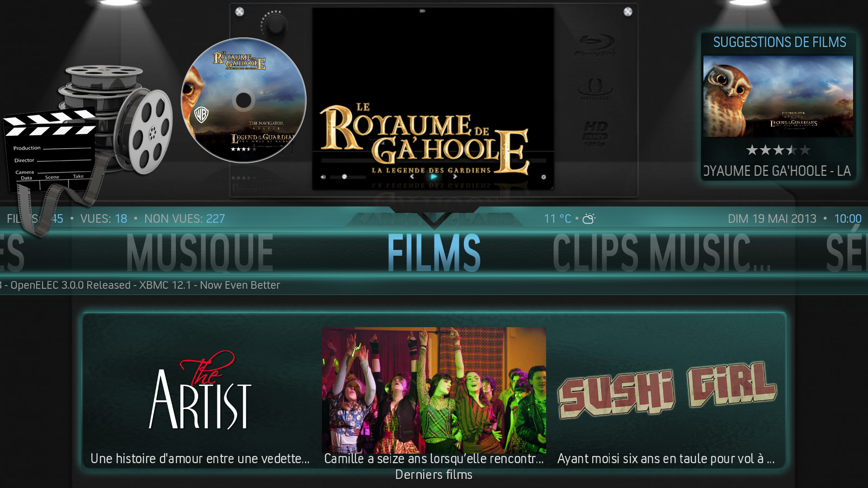Screen dimensions: 868x488
Task: Click the NON VUES: 227 unwatched count
Action: (184, 219)
